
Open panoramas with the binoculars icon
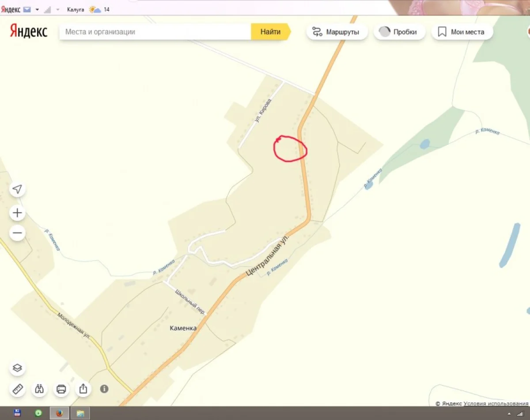pos(40,389)
